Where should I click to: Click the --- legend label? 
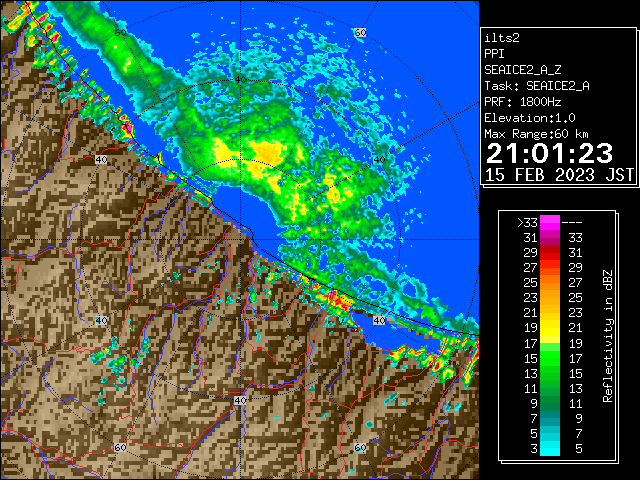(572, 222)
